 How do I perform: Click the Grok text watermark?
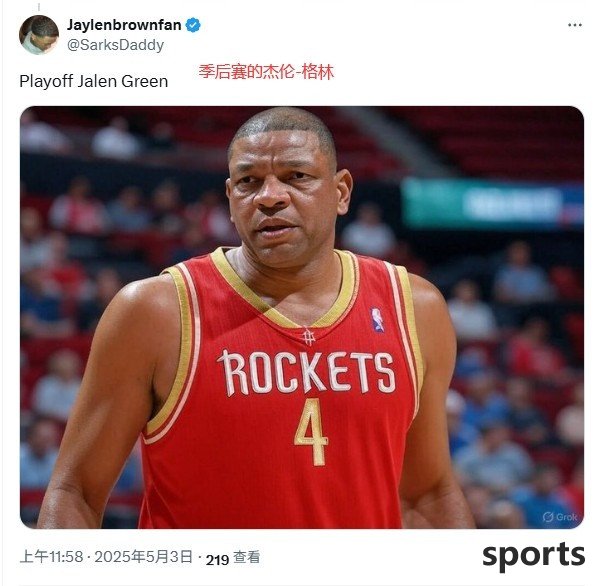567,517
